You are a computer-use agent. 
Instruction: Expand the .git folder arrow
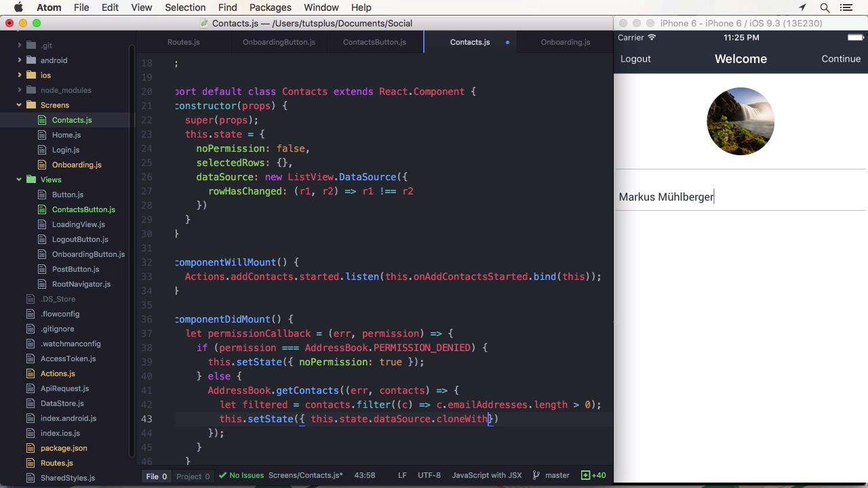(20, 45)
